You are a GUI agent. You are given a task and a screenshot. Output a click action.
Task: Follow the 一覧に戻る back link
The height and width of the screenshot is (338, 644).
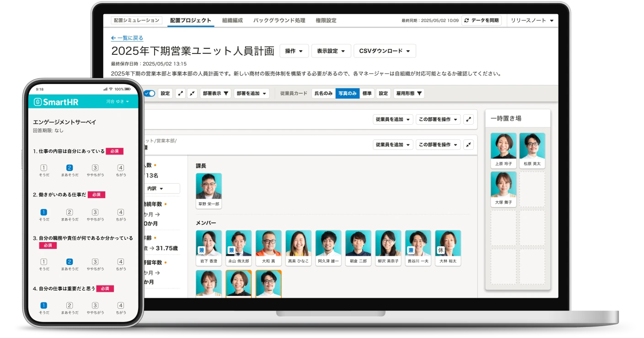coord(127,38)
